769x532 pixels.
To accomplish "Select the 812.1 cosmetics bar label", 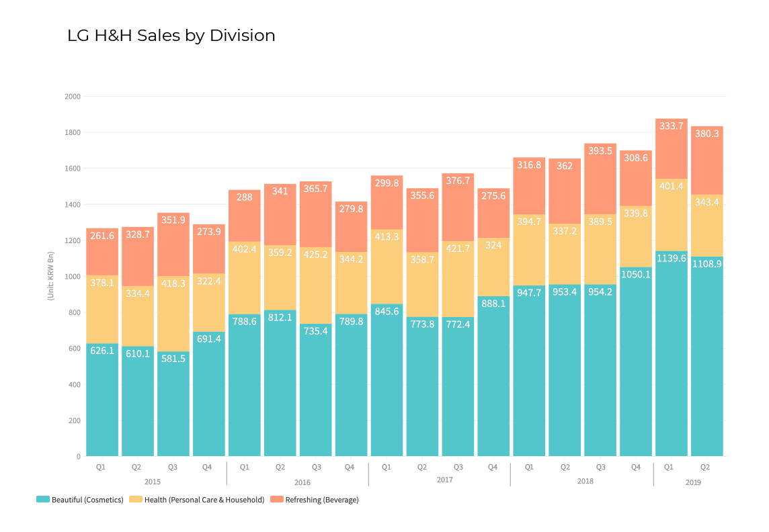I will 280,318.
